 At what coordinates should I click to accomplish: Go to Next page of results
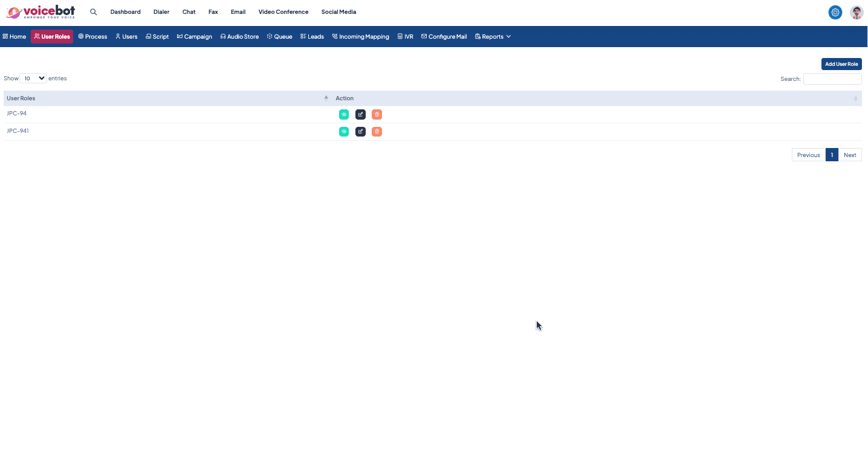pyautogui.click(x=849, y=155)
